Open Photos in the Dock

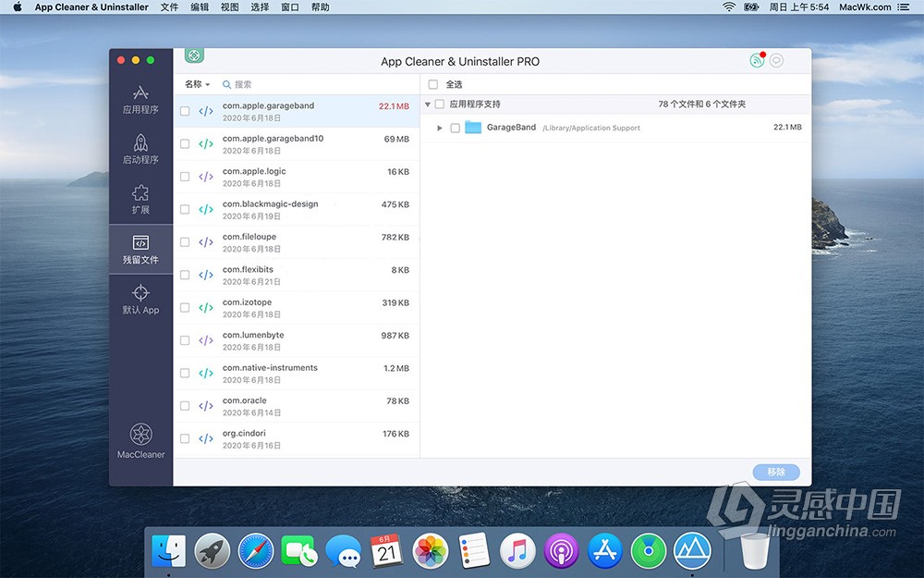(431, 551)
